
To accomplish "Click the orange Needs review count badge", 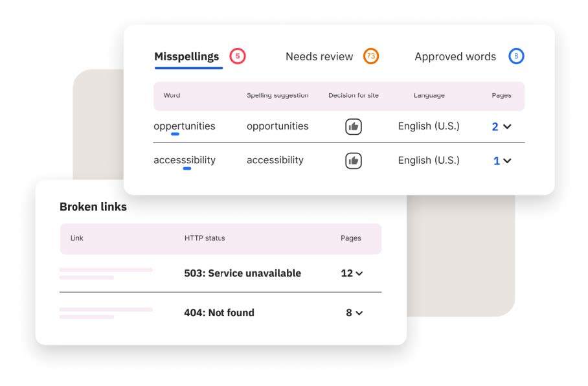I will pos(371,56).
